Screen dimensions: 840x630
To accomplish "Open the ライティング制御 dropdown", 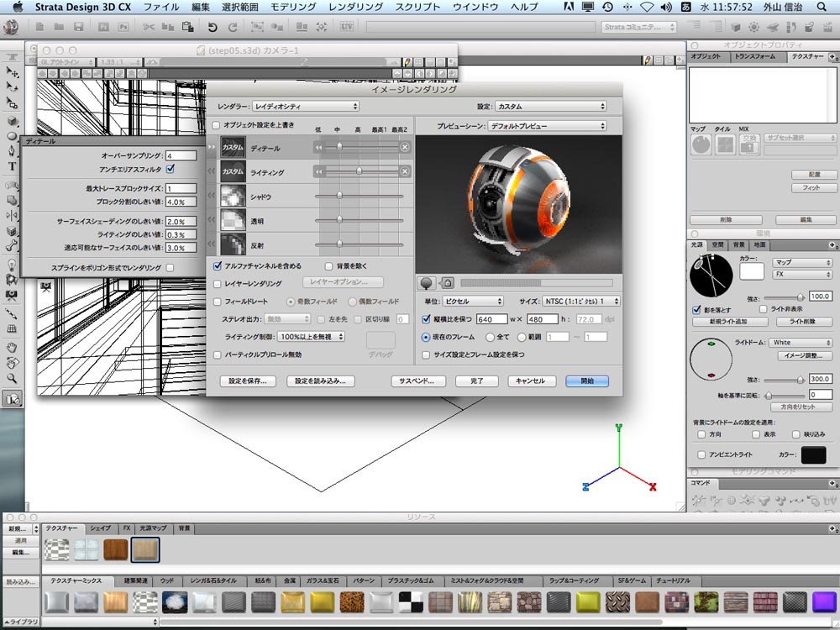I will [311, 337].
